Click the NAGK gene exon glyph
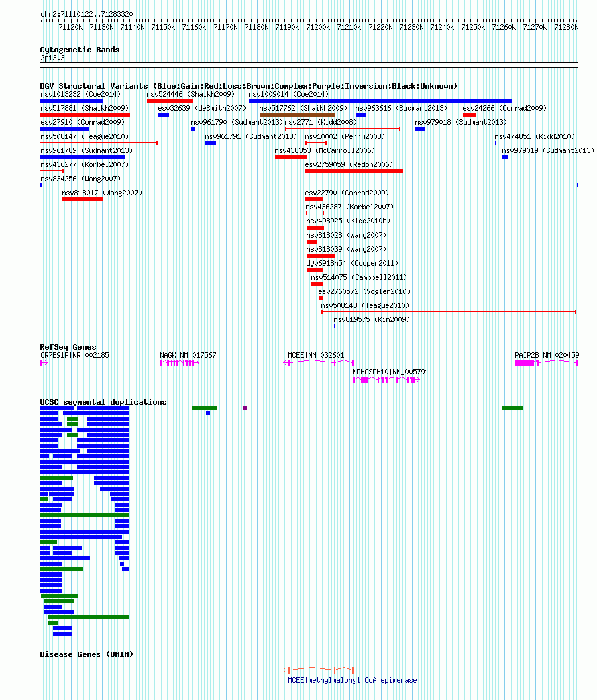Screen dimensions: 597x700 [x=179, y=363]
